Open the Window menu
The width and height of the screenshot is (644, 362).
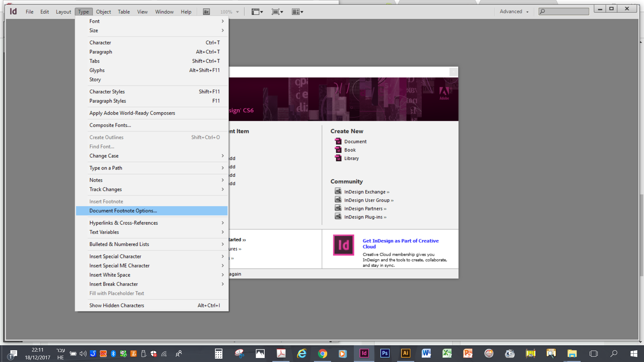[x=164, y=12]
